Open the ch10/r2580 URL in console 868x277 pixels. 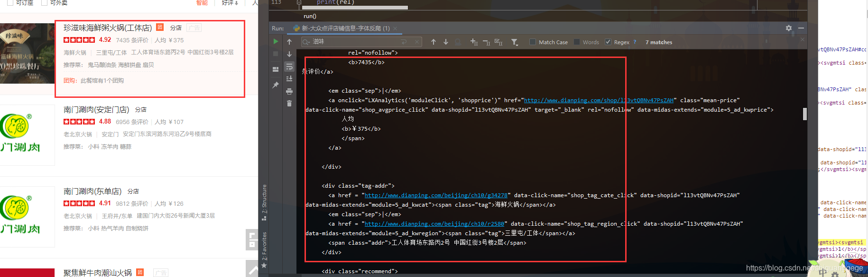click(434, 224)
